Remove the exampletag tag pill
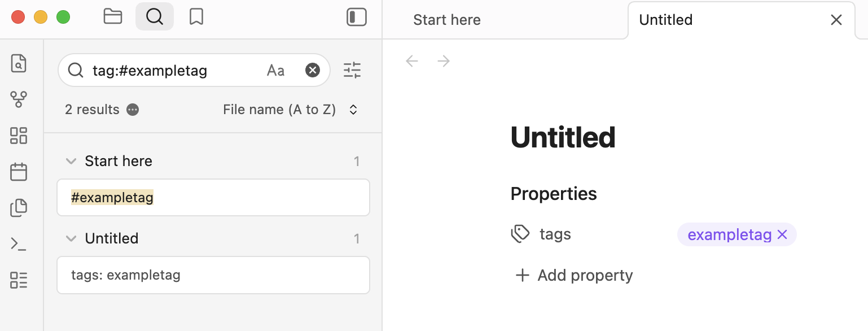This screenshot has height=331, width=868. [x=782, y=235]
